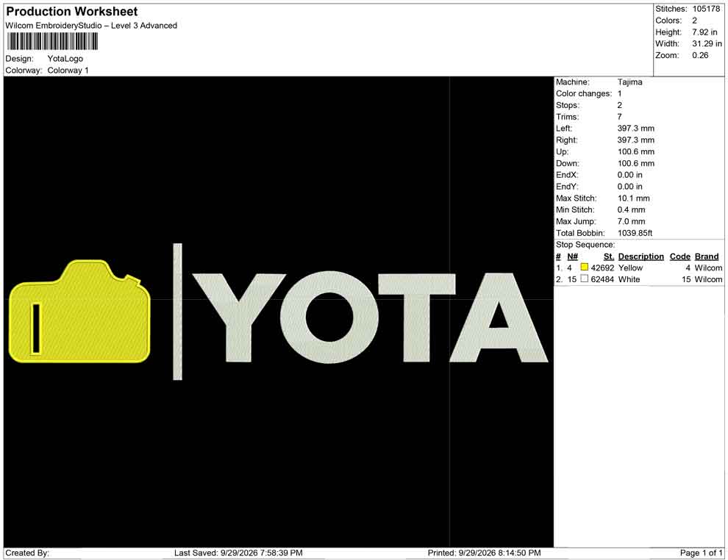The width and height of the screenshot is (728, 560).
Task: Click the Right value '397.3 mm'
Action: [x=636, y=140]
